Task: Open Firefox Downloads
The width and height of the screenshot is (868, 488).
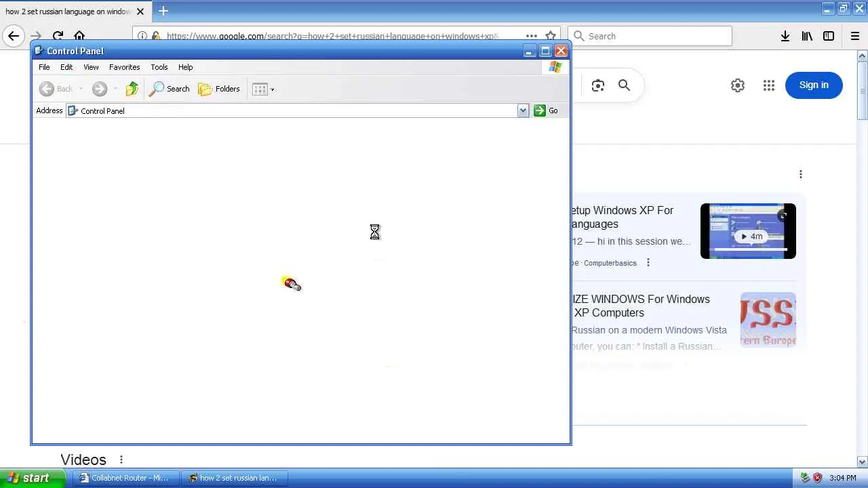Action: point(785,36)
